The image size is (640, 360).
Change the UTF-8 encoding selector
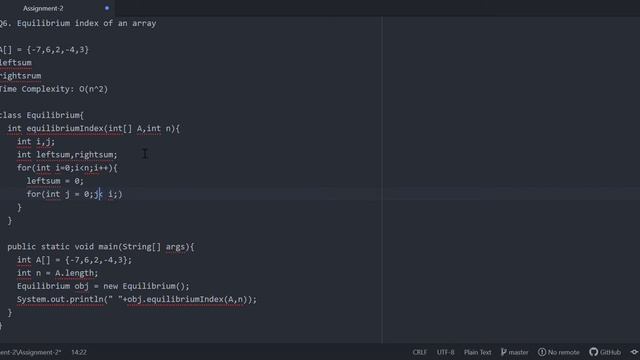(445, 352)
